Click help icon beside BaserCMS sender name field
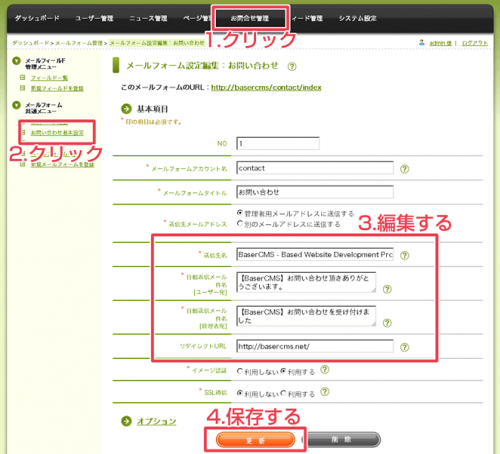Viewport: 500px width, 454px height. click(404, 255)
